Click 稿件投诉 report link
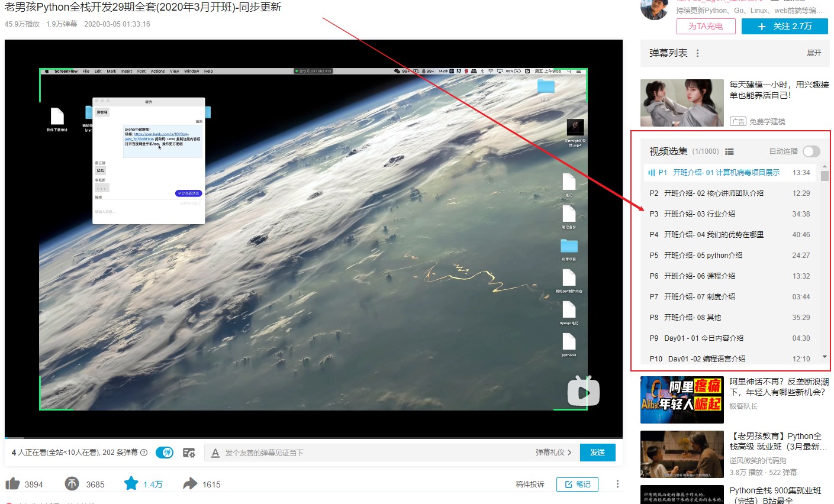 point(530,484)
